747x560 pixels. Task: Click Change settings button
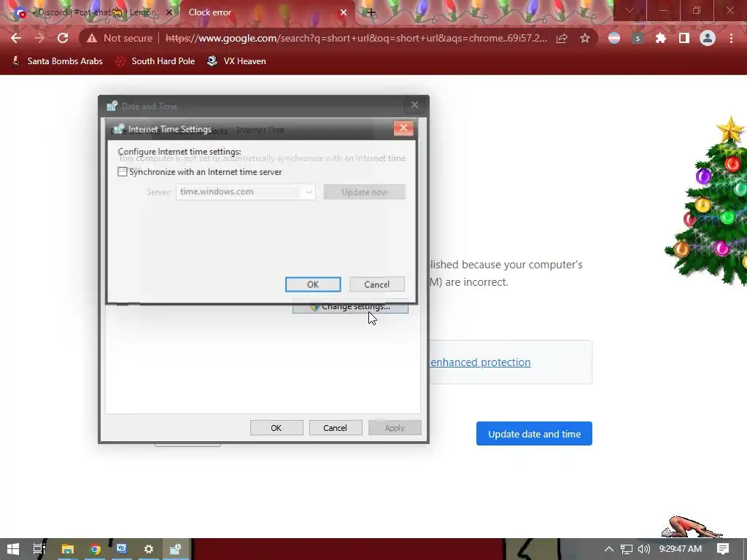pos(351,307)
